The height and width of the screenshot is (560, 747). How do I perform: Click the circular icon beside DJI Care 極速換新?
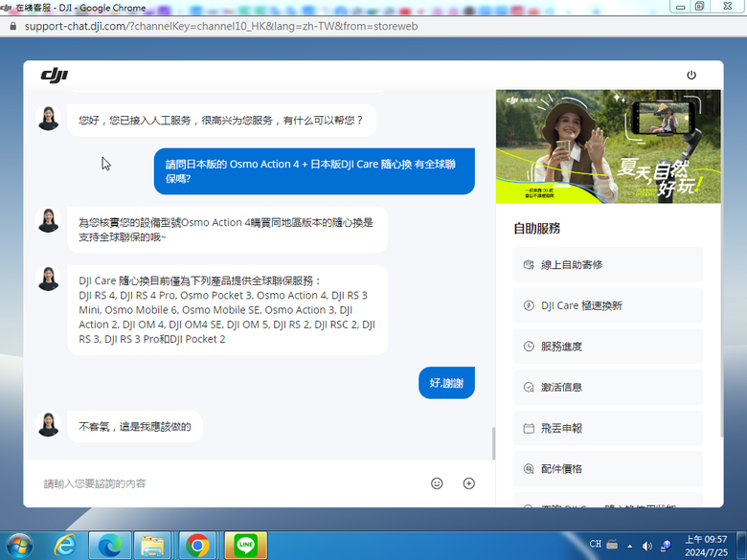(x=529, y=305)
